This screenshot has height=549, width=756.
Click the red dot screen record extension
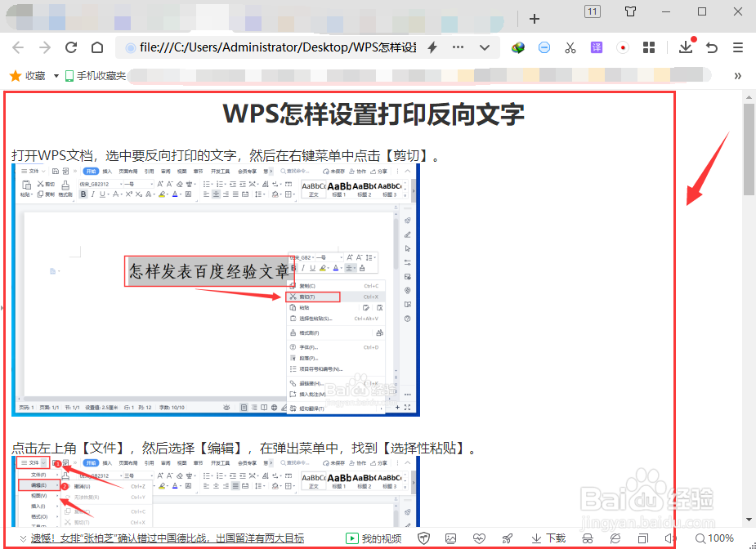[x=623, y=47]
